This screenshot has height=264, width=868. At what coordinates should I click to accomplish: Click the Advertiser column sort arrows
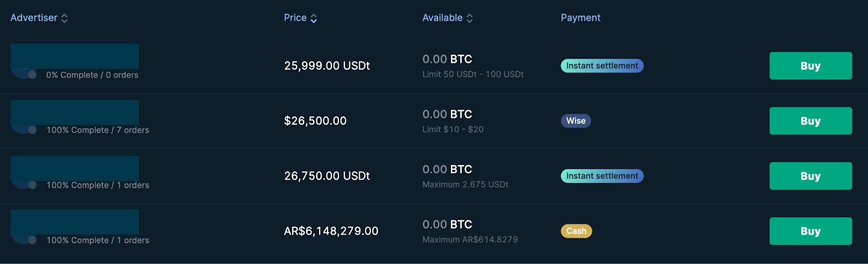[x=65, y=18]
